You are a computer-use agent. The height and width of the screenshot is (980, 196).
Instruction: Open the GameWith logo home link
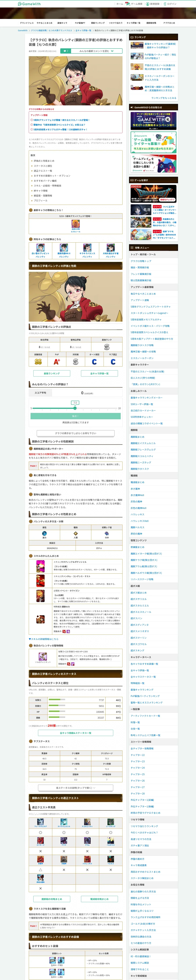[29, 4]
